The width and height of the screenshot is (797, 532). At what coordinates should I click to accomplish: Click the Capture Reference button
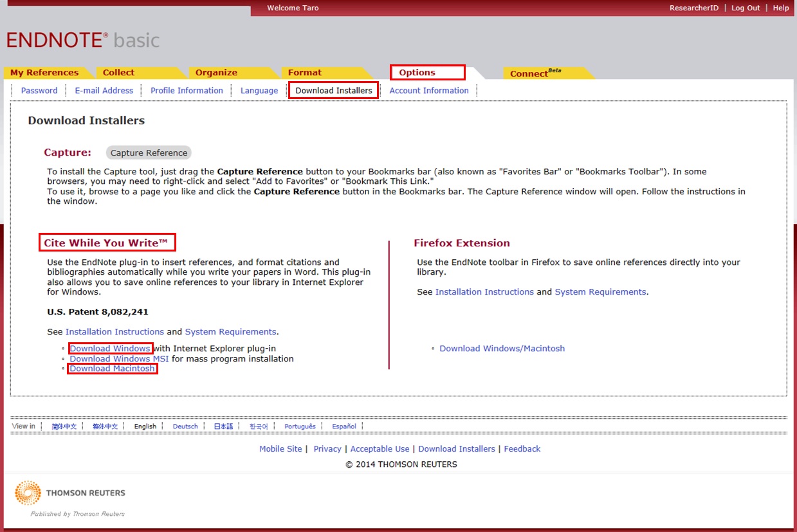[149, 153]
